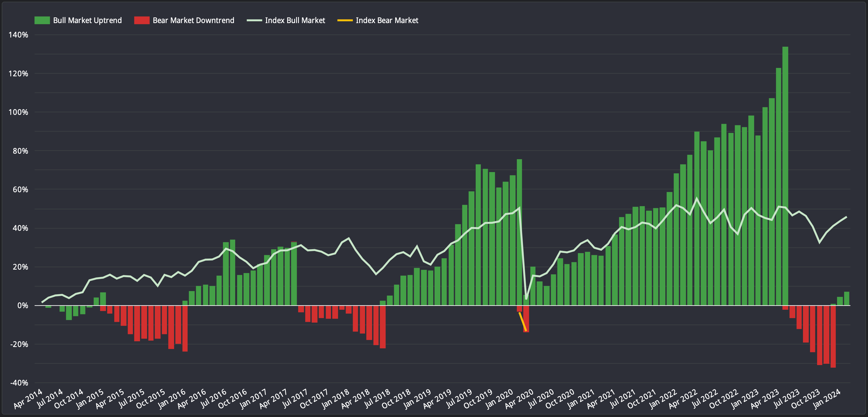Click the deepest red bar near Jan 2024
Screen dimensions: 868x417
(833, 337)
